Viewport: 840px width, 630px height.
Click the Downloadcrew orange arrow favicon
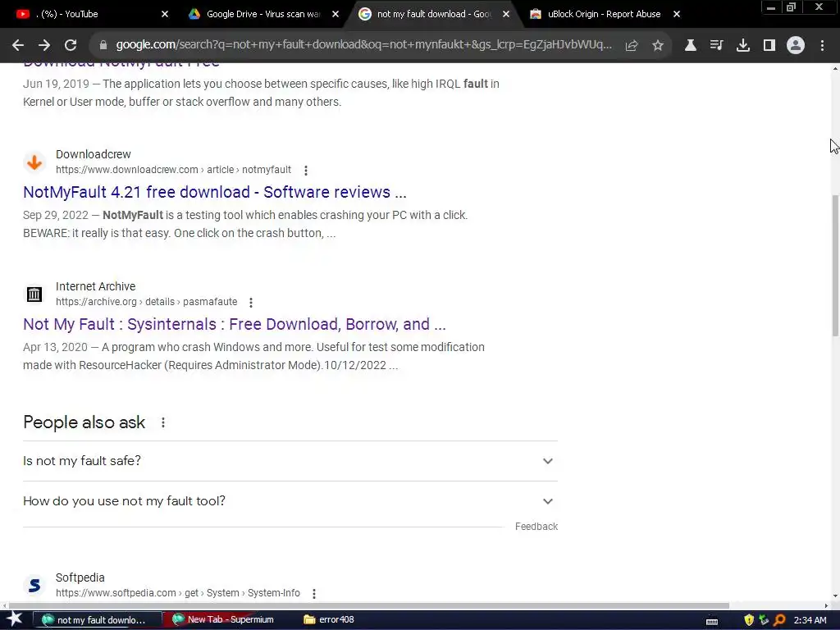pyautogui.click(x=34, y=162)
